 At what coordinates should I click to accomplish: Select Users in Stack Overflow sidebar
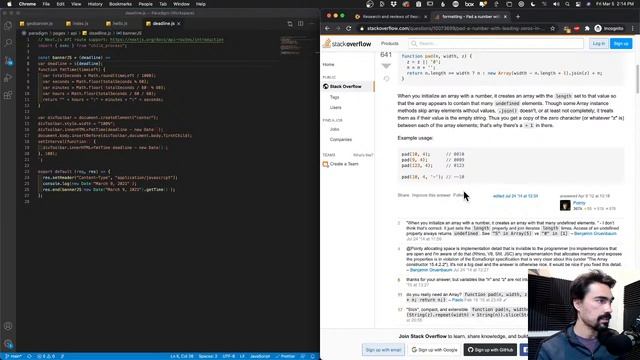coord(336,107)
